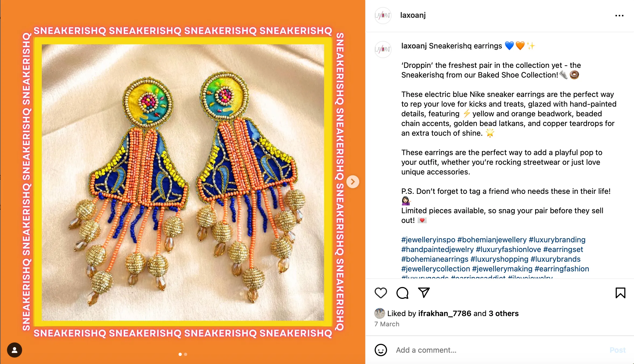Like the post with the heart icon
Screen dimensions: 634x364
click(x=381, y=293)
